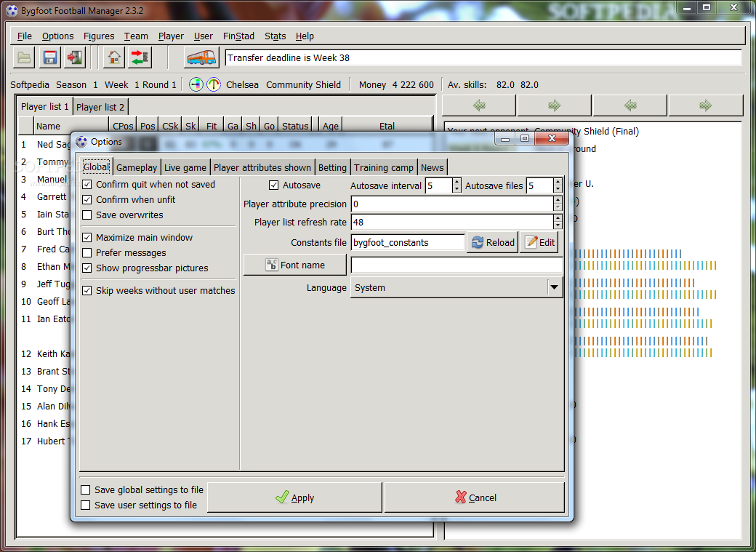Open Player attributes shown tab

point(262,167)
